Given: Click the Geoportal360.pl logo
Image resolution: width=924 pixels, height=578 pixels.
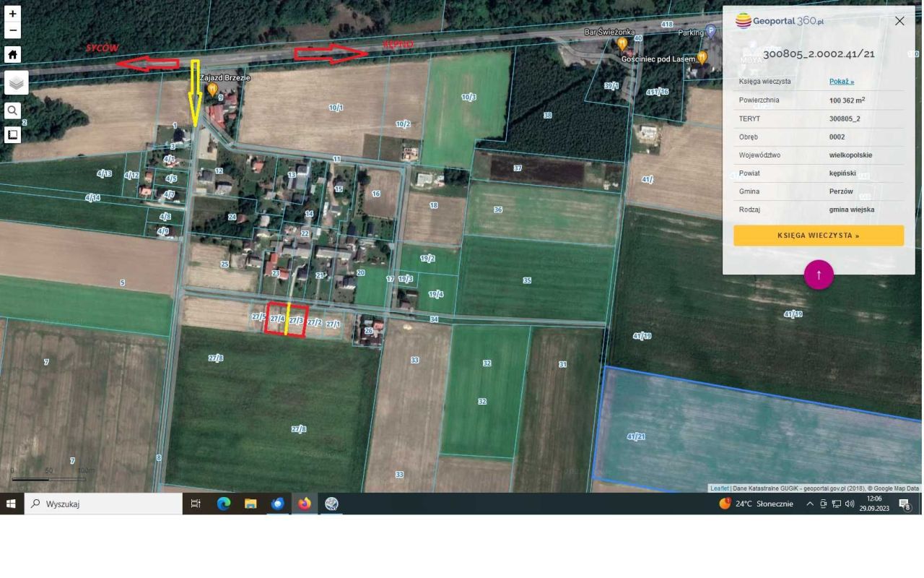Looking at the screenshot, I should [780, 21].
